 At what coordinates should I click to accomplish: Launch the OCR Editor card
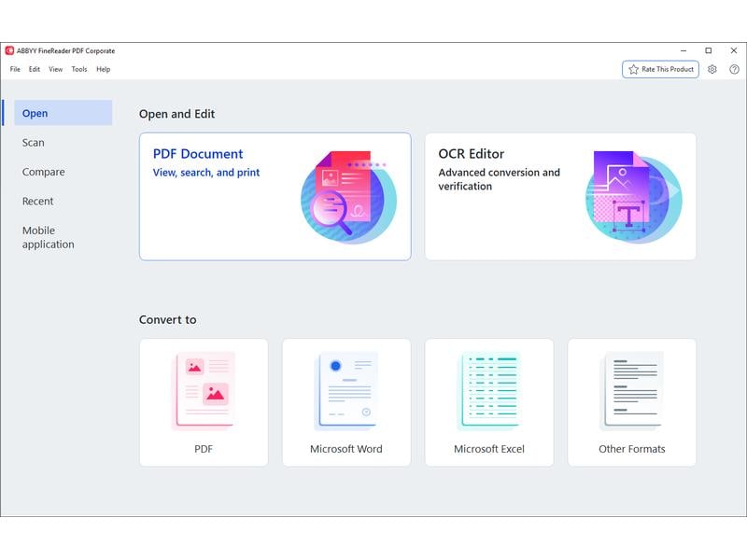click(560, 197)
